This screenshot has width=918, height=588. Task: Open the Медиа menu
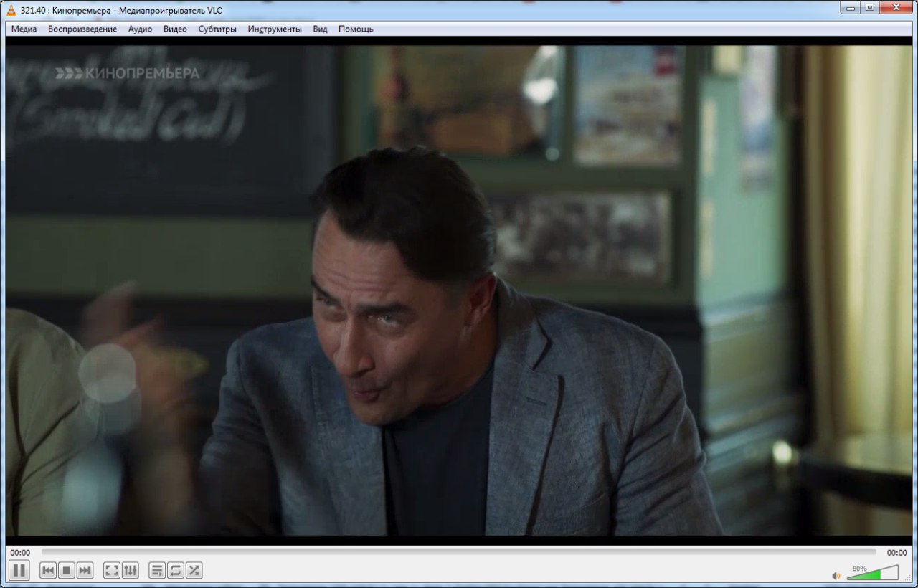(x=24, y=29)
